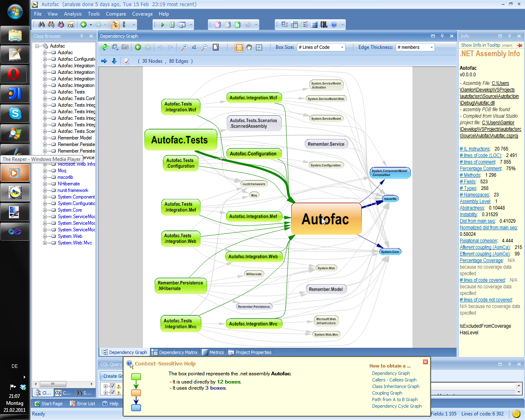Click the pin icon in Info panel header
The width and height of the screenshot is (525, 420).
coord(509,36)
